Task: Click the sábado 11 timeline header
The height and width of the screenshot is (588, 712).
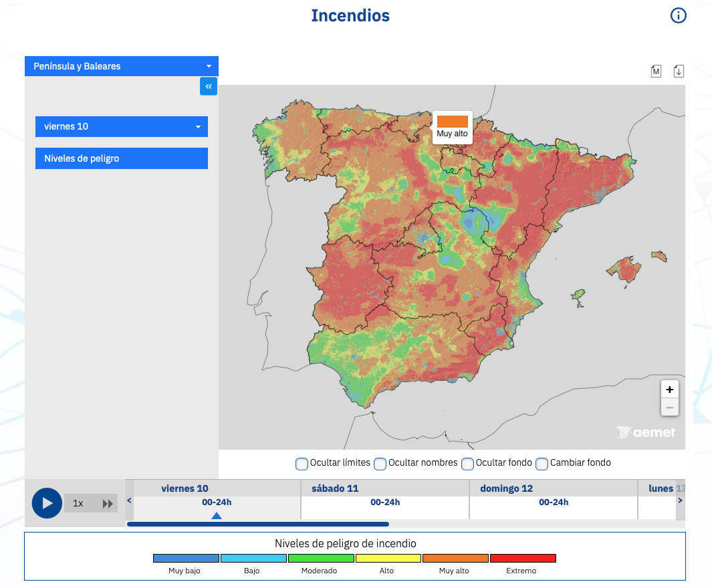Action: (x=335, y=488)
